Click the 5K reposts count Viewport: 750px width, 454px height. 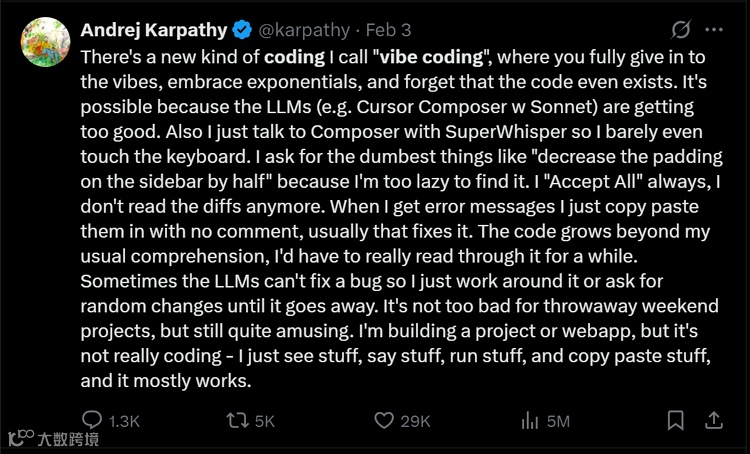[x=265, y=421]
